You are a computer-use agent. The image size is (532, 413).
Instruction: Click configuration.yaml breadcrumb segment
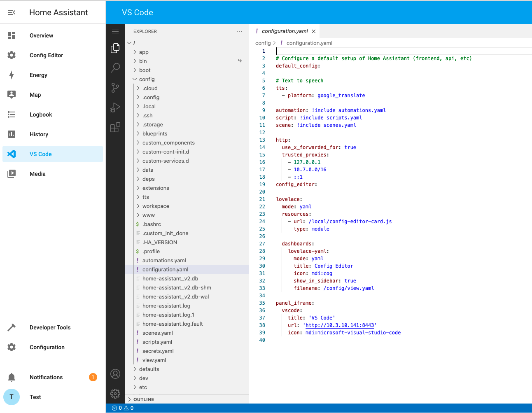click(309, 43)
